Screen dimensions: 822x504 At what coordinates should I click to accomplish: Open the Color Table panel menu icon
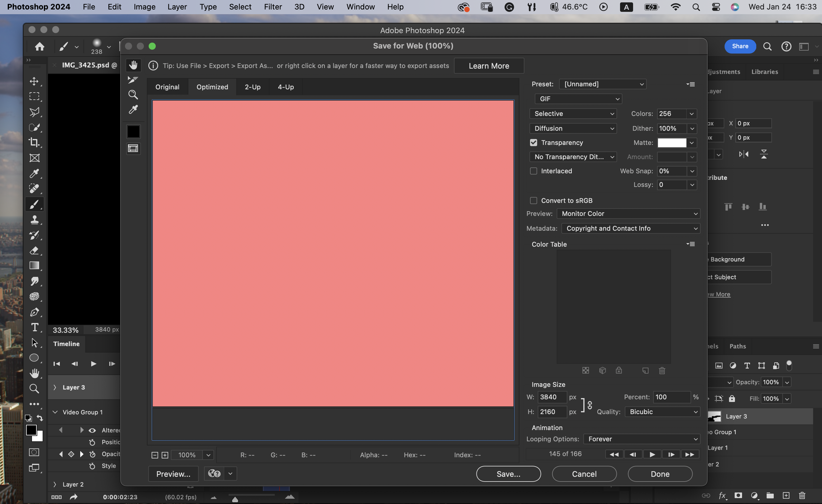(691, 244)
